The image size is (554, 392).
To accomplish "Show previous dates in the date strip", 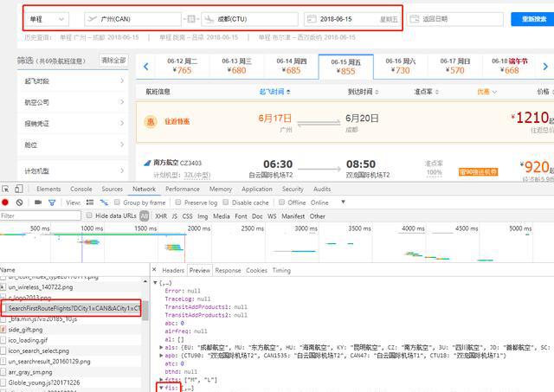I will tap(146, 65).
